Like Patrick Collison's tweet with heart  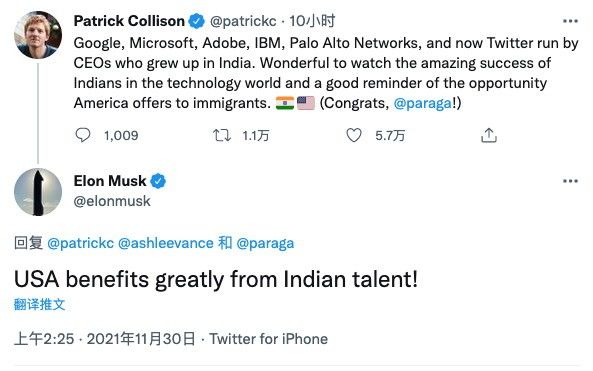coord(354,135)
